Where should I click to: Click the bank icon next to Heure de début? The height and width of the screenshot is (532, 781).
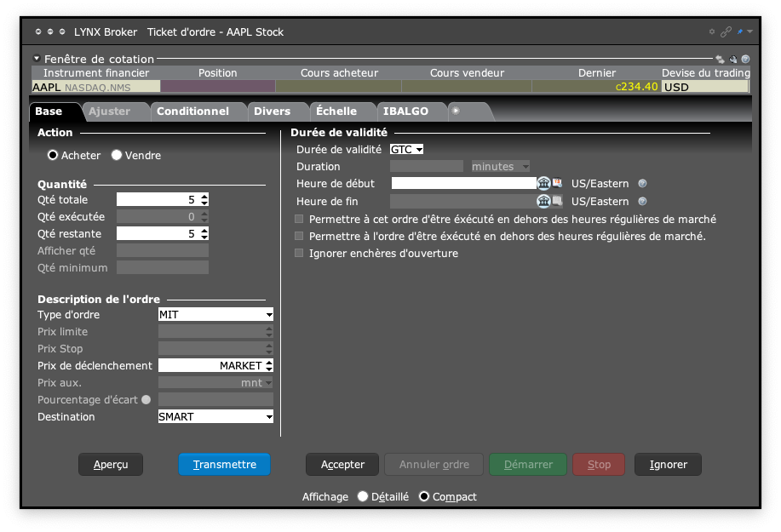pos(543,183)
